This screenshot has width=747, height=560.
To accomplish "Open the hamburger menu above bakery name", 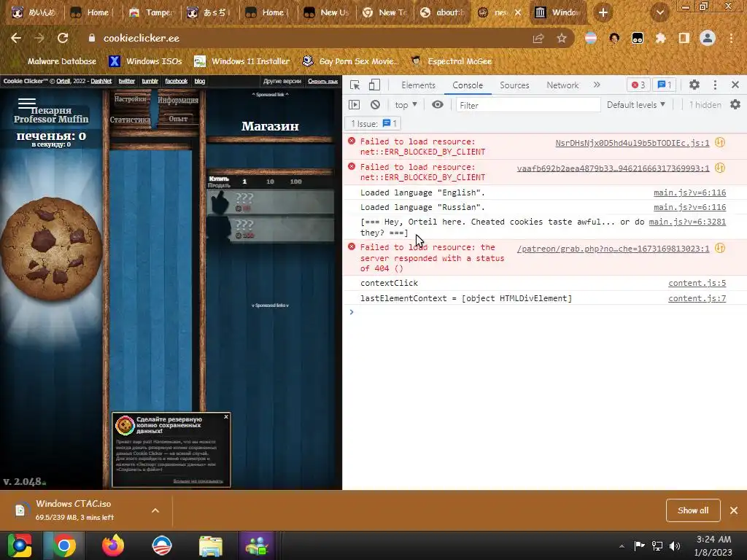I will pos(27,102).
